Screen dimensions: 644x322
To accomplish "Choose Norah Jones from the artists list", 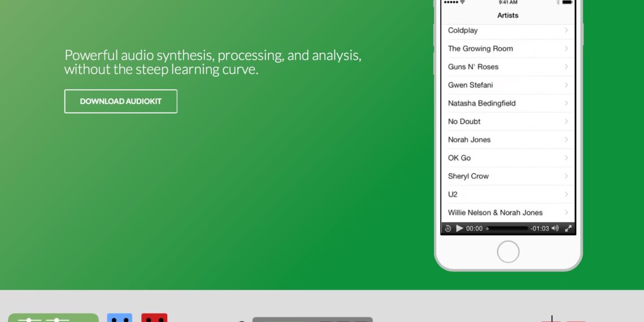I will pyautogui.click(x=508, y=140).
